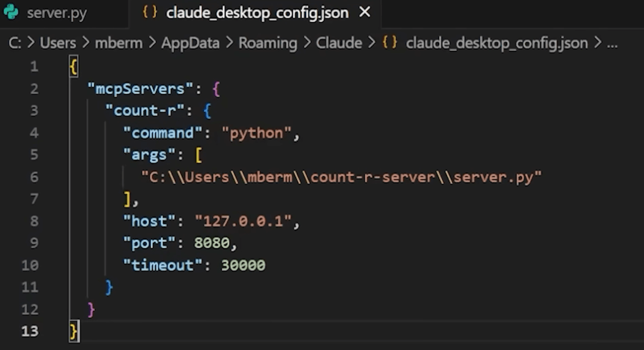The width and height of the screenshot is (644, 350).
Task: Switch to the server.py tab
Action: tap(57, 13)
